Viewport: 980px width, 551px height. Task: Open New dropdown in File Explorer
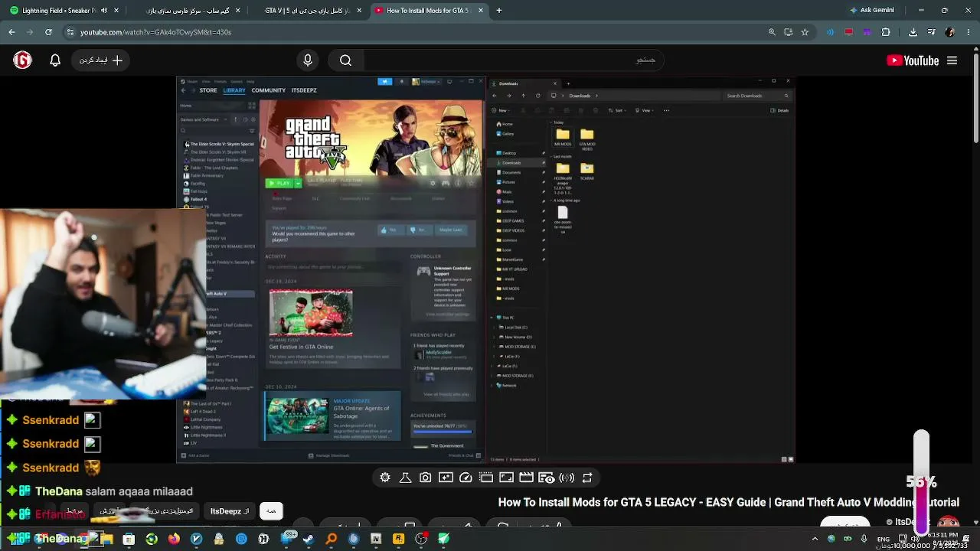tap(502, 110)
